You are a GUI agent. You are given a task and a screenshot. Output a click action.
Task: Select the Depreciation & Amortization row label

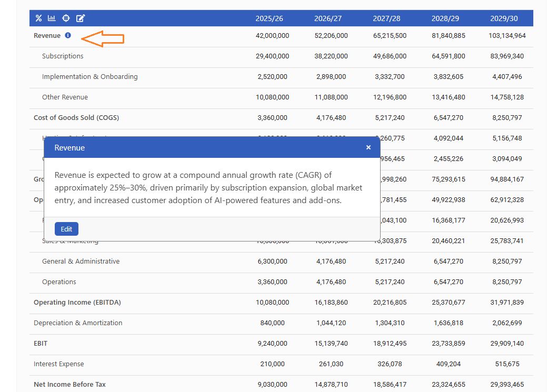click(78, 323)
